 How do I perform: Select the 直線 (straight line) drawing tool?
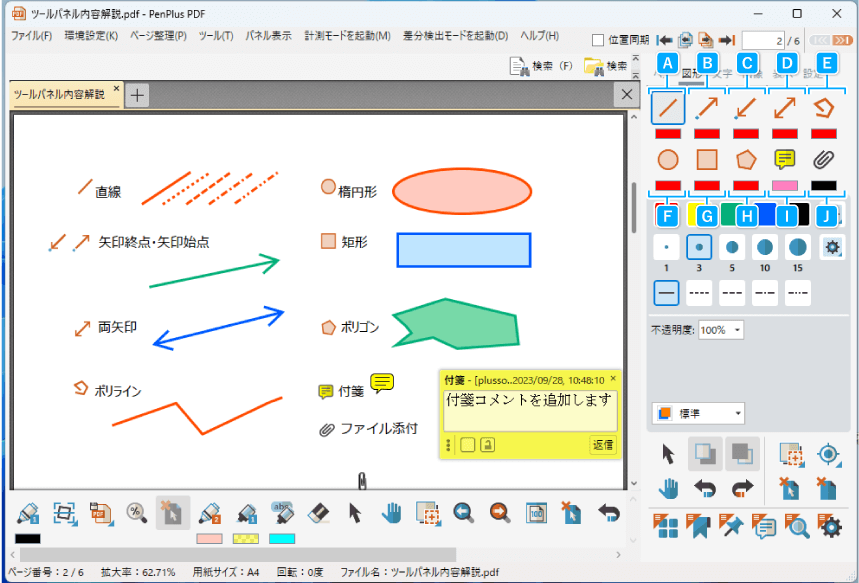coord(667,108)
